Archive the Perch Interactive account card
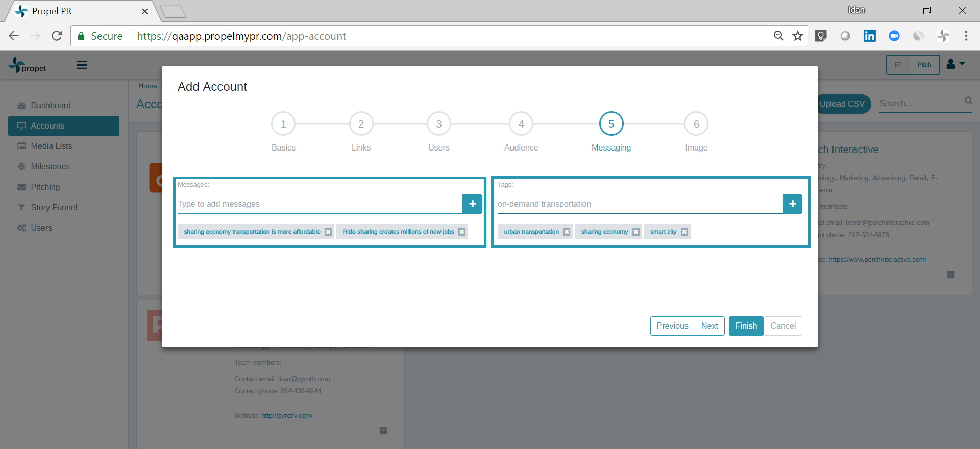980x449 pixels. point(951,275)
